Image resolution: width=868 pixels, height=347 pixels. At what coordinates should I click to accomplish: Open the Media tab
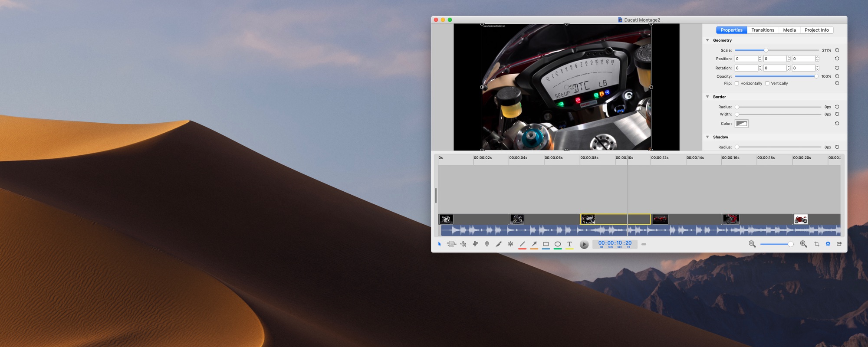(x=789, y=30)
